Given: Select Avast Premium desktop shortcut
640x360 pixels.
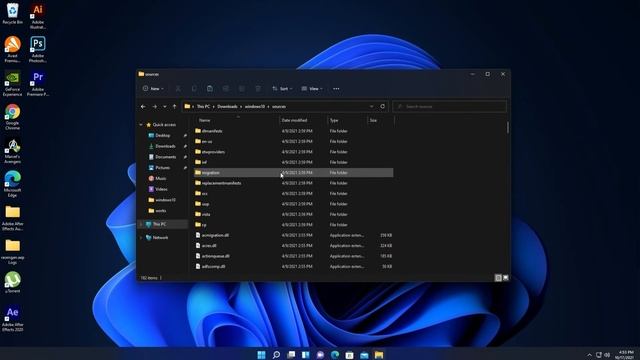Looking at the screenshot, I should coord(12,49).
